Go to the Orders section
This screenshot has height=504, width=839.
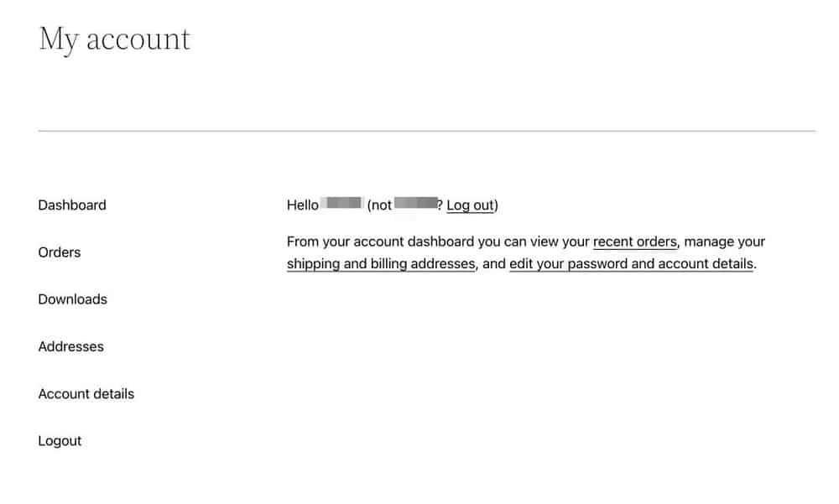(x=60, y=252)
